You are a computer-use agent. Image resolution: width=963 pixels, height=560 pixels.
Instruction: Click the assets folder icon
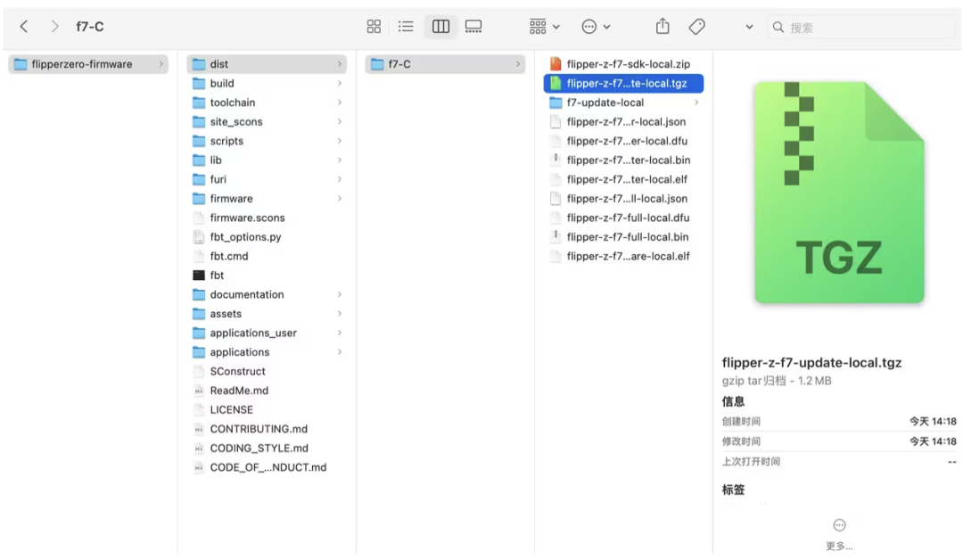click(x=198, y=314)
